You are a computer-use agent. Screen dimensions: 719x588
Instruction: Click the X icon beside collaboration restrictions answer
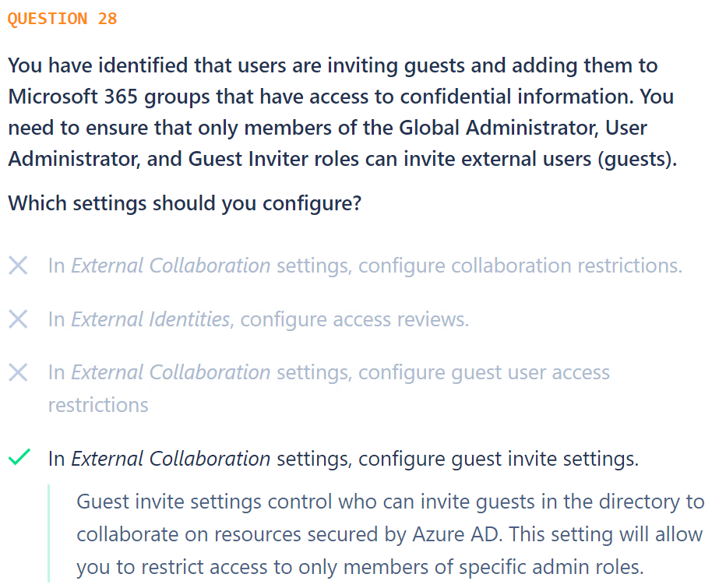[x=19, y=266]
